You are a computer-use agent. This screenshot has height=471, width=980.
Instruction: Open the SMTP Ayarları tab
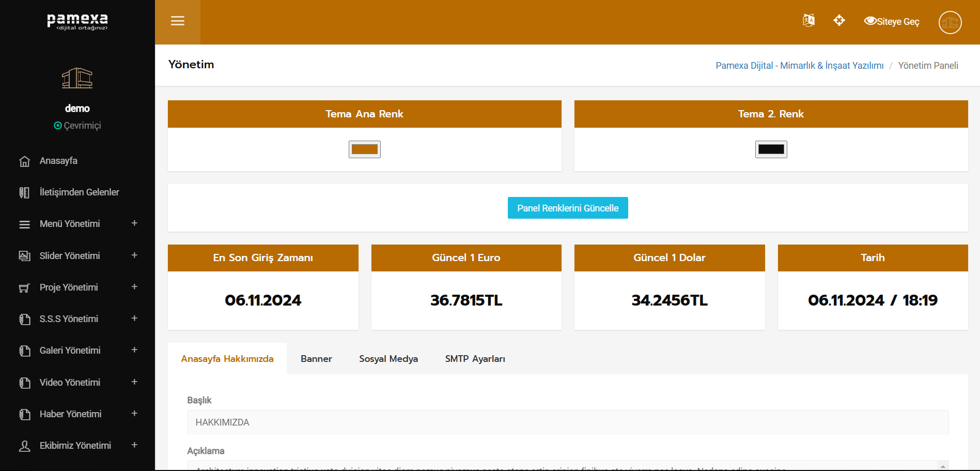click(475, 359)
